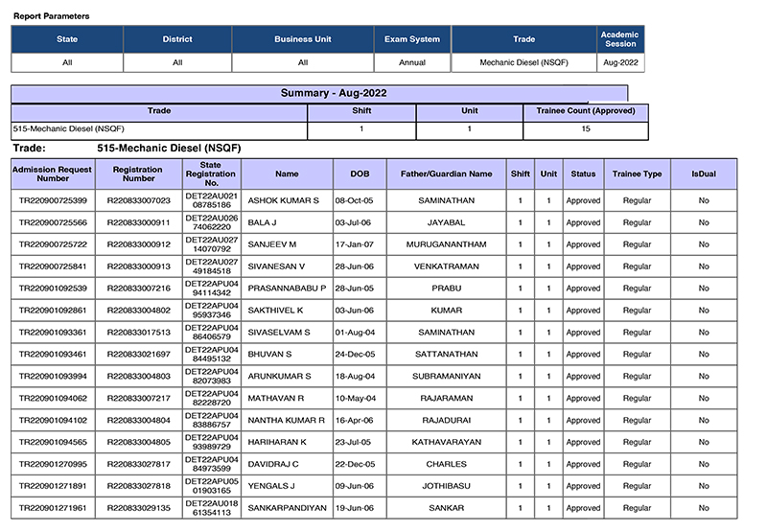Click the IsDual column header
Viewport: 767px width, 532px height.
click(704, 174)
